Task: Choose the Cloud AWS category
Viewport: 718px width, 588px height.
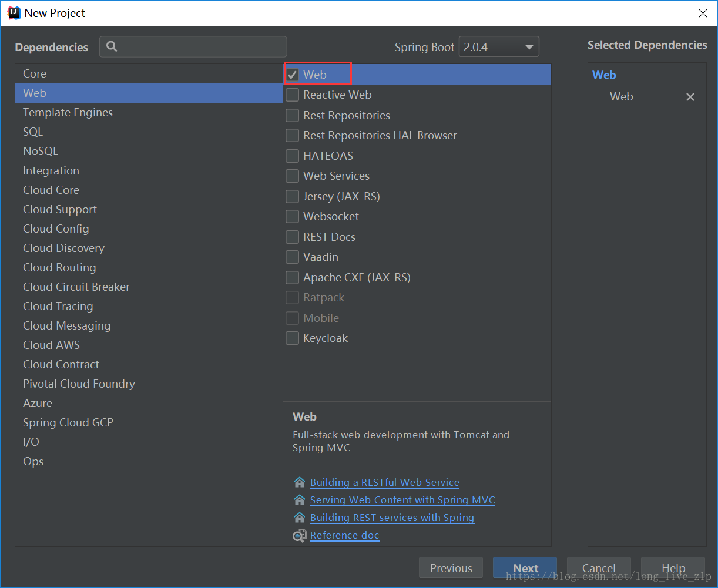Action: [149, 345]
